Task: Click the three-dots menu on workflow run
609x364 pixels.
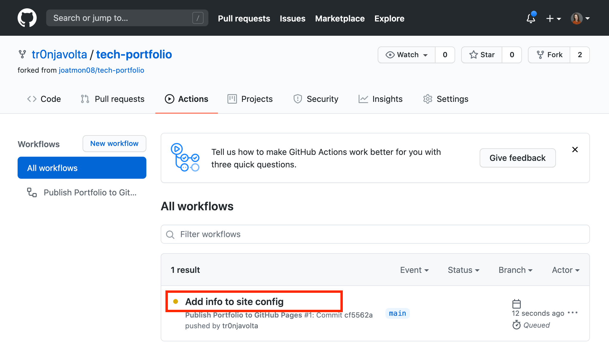Action: [573, 313]
